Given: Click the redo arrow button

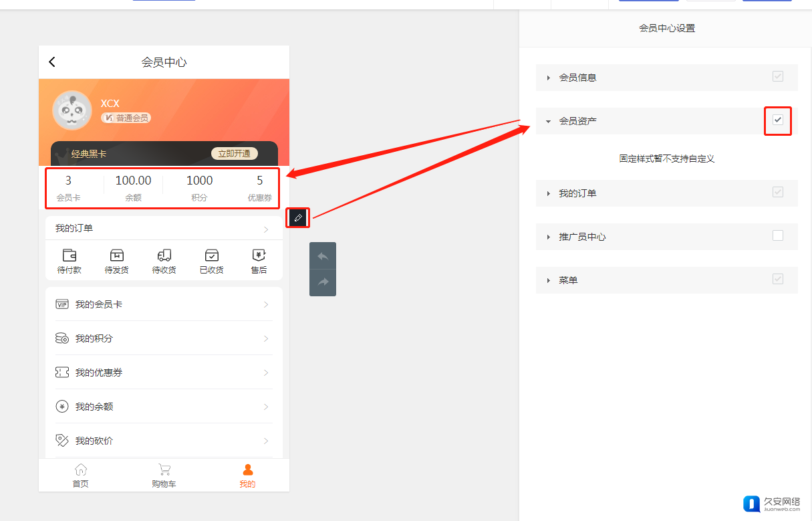Looking at the screenshot, I should [x=323, y=282].
